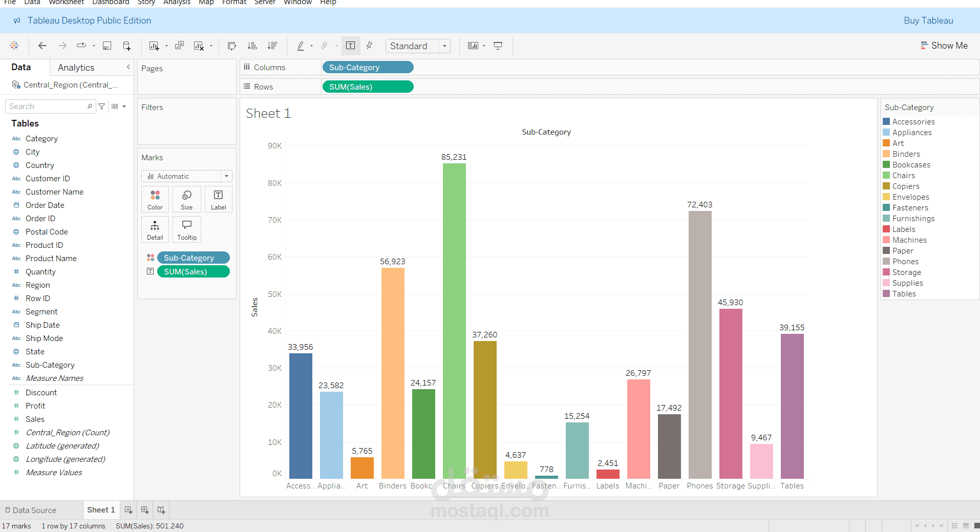Click the Accessories legend color swatch

coord(886,122)
